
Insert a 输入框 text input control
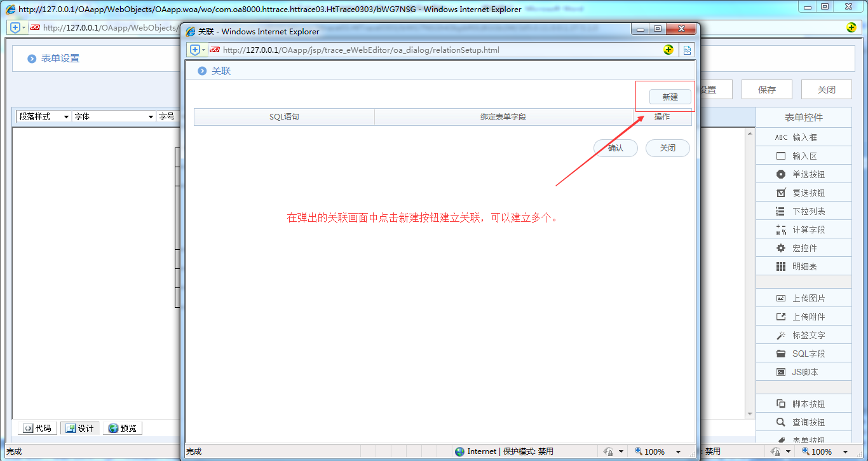click(x=804, y=137)
